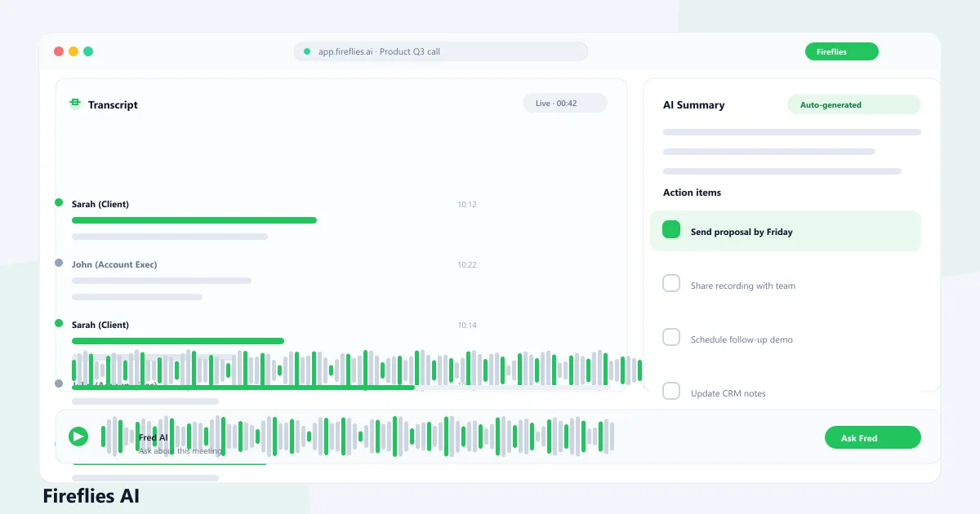Screen dimensions: 980x514
Task: Click the green highlighted line under Sarah 10:12
Action: coord(194,220)
